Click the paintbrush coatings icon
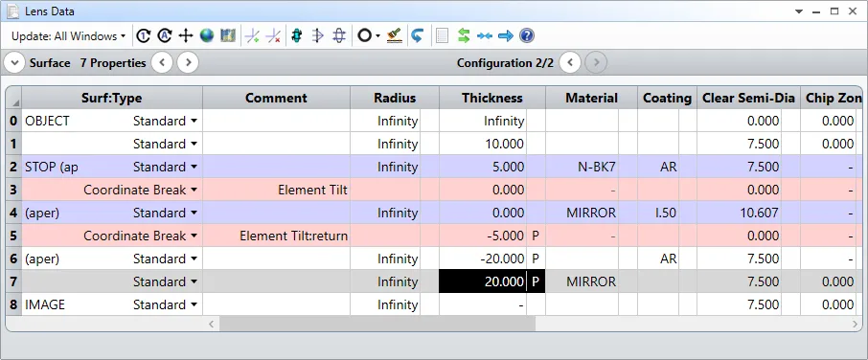Image resolution: width=868 pixels, height=360 pixels. pyautogui.click(x=394, y=36)
